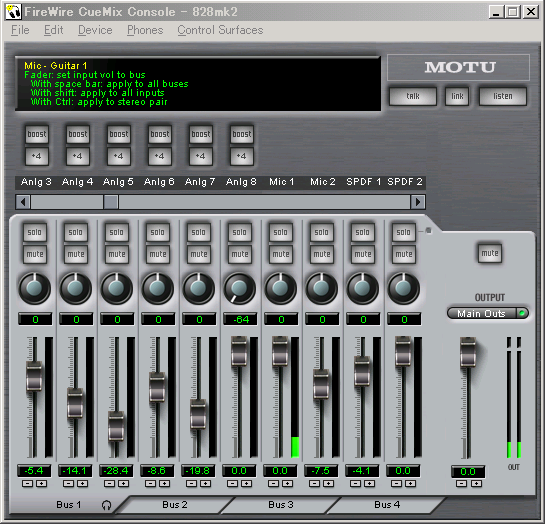Click the pan knob for SPDF 2

[404, 288]
